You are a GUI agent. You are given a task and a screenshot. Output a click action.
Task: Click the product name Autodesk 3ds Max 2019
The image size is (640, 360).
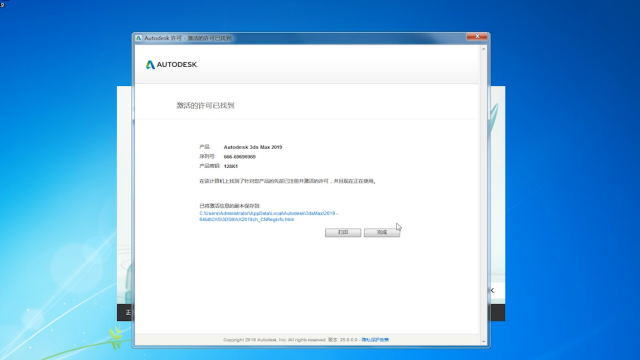click(253, 147)
